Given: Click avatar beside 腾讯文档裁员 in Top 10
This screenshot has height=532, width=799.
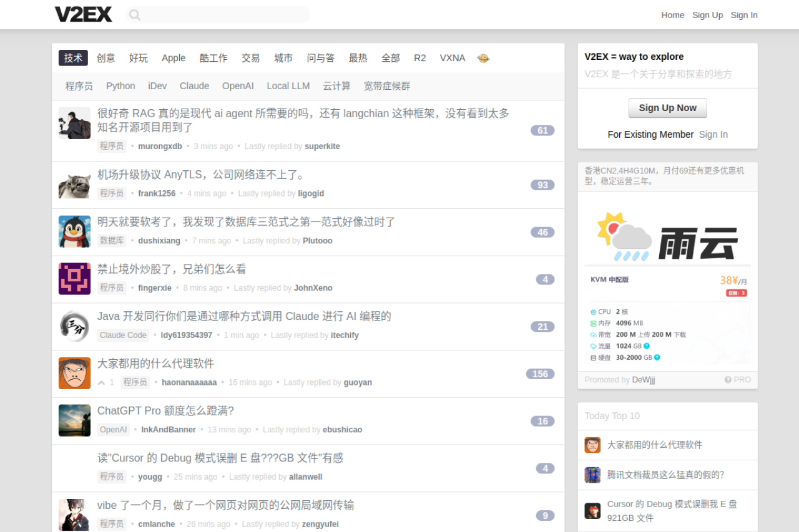Looking at the screenshot, I should [592, 475].
